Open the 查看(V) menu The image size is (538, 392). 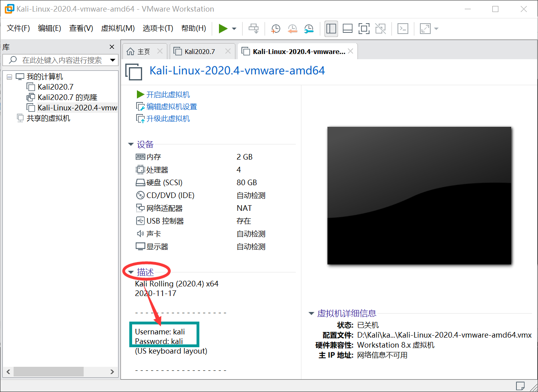(x=81, y=28)
